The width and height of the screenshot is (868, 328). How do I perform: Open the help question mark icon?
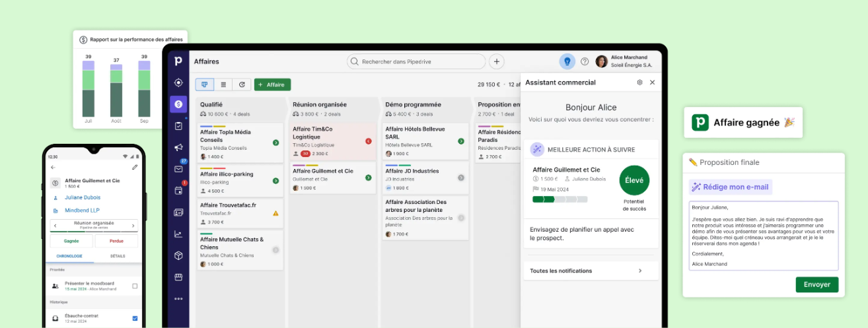(x=585, y=61)
